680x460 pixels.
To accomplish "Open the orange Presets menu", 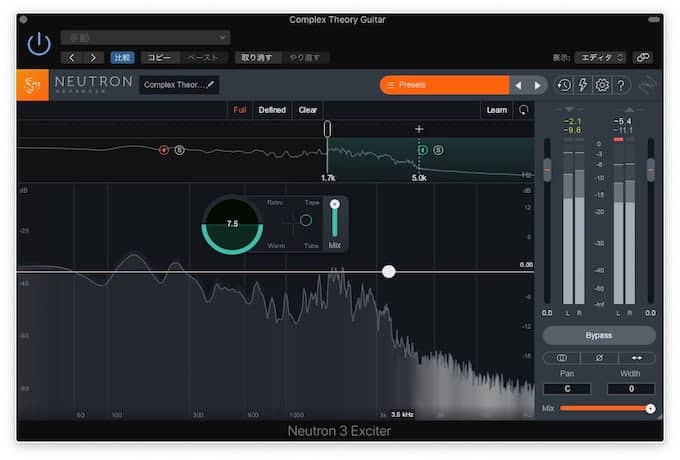I will [444, 85].
